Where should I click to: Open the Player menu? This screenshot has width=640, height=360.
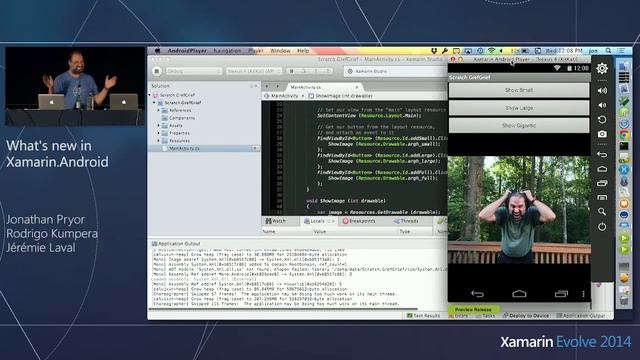point(256,51)
